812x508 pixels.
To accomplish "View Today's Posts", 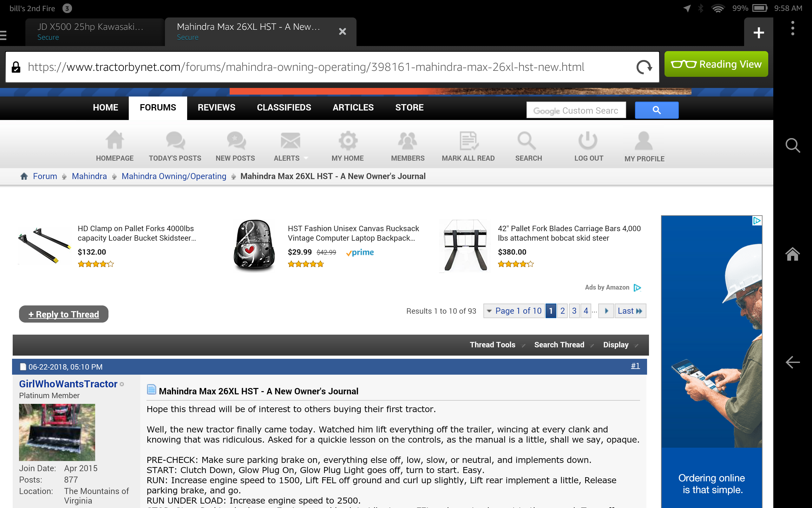I will click(x=175, y=146).
